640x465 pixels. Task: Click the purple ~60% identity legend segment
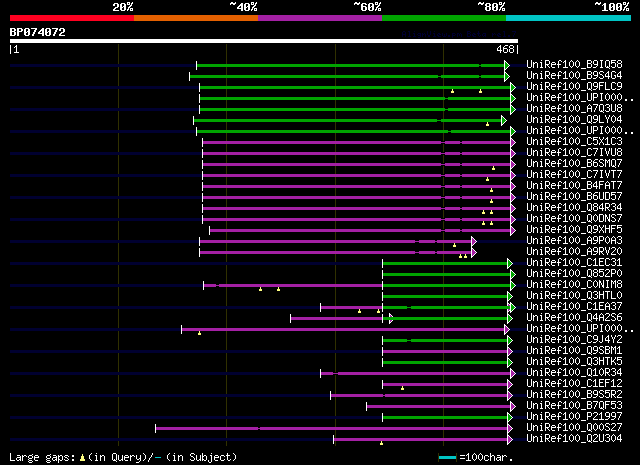pos(320,18)
